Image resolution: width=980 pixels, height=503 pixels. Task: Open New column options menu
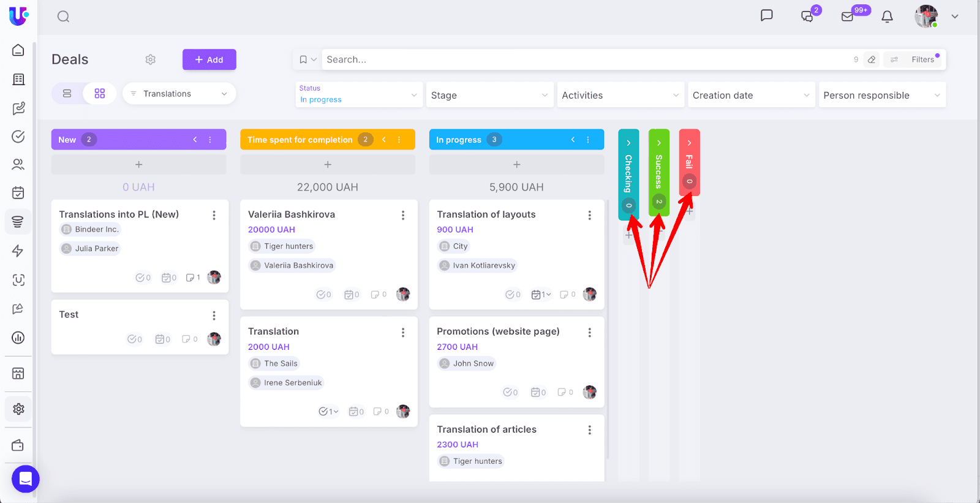(x=210, y=140)
